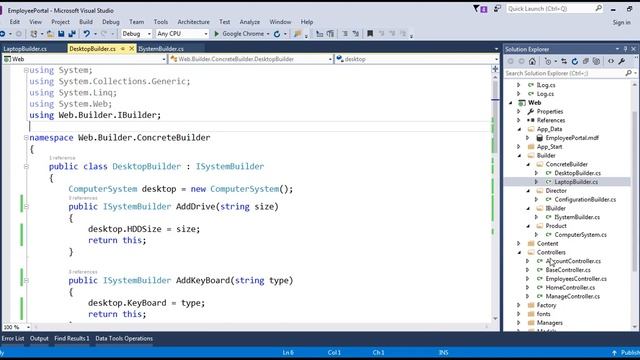This screenshot has height=360, width=640.
Task: Open the Error List tab
Action: tap(13, 338)
